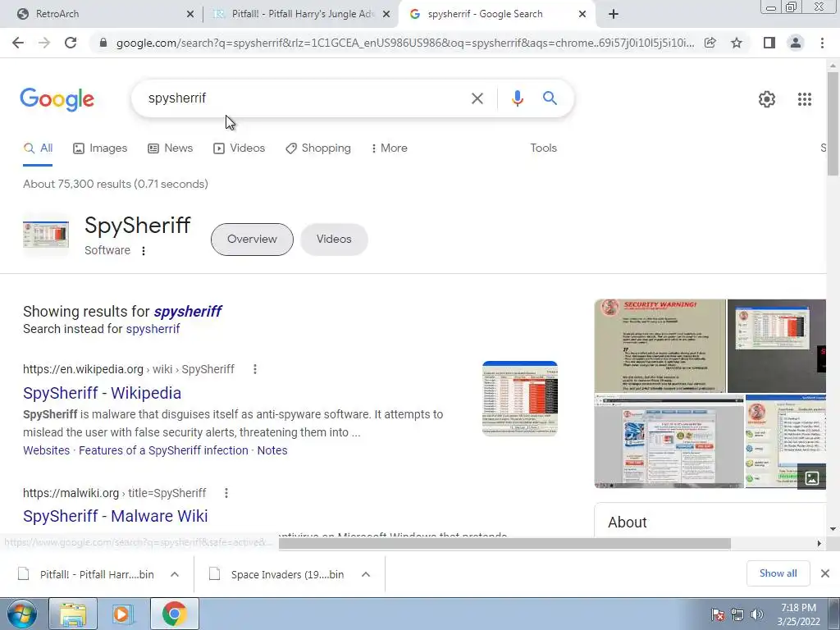Click the forward navigation arrow
840x630 pixels.
pos(44,43)
